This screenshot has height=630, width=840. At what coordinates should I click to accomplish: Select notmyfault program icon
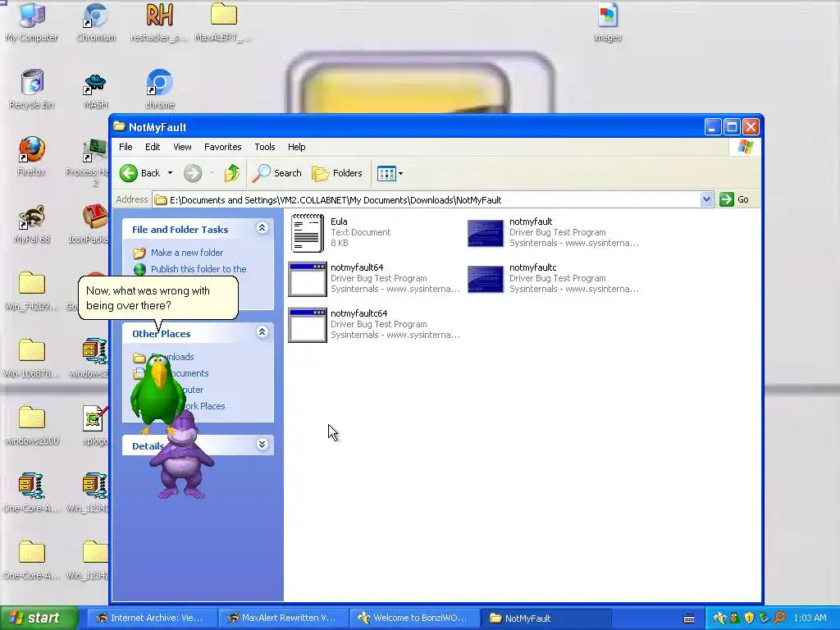pyautogui.click(x=486, y=233)
